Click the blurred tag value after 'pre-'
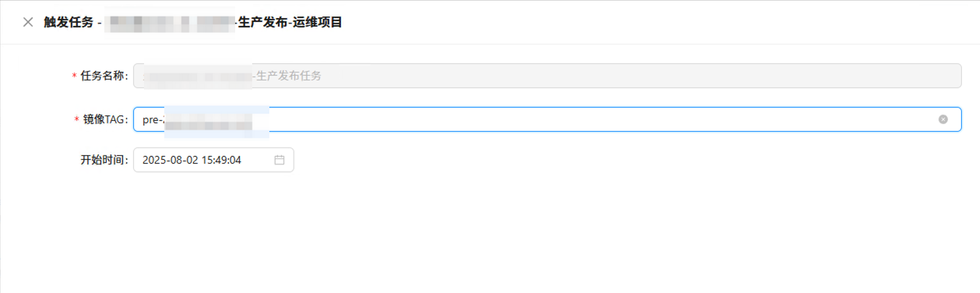This screenshot has width=980, height=293. [217, 122]
